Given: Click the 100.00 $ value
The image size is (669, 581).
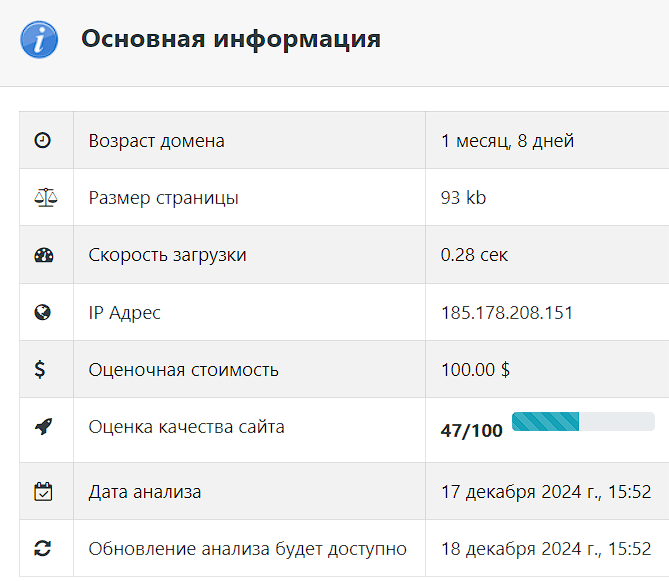Looking at the screenshot, I should tap(475, 370).
